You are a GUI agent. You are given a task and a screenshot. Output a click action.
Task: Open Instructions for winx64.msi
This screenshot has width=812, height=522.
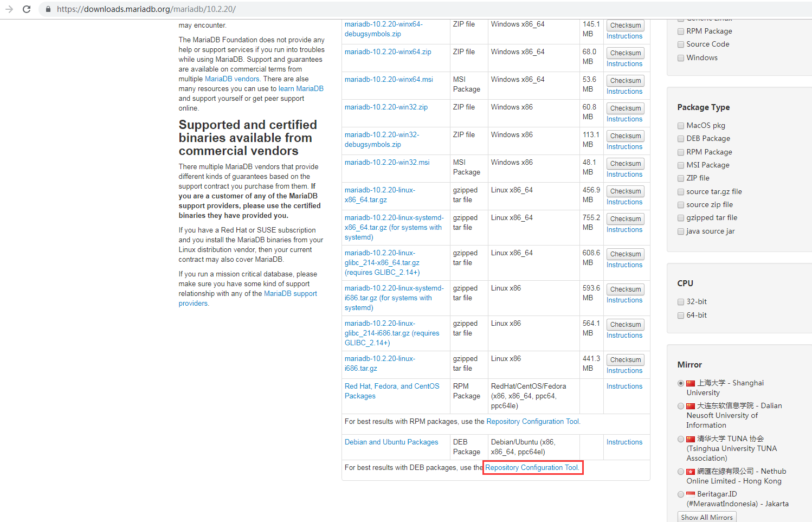click(x=624, y=92)
